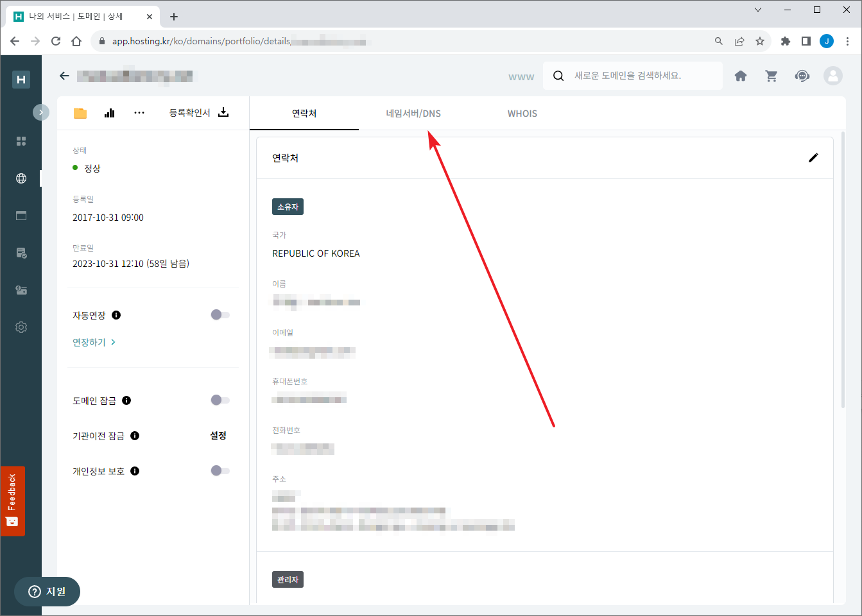This screenshot has height=616, width=862.
Task: Close the 나의 서비스 browser tab
Action: [x=150, y=17]
